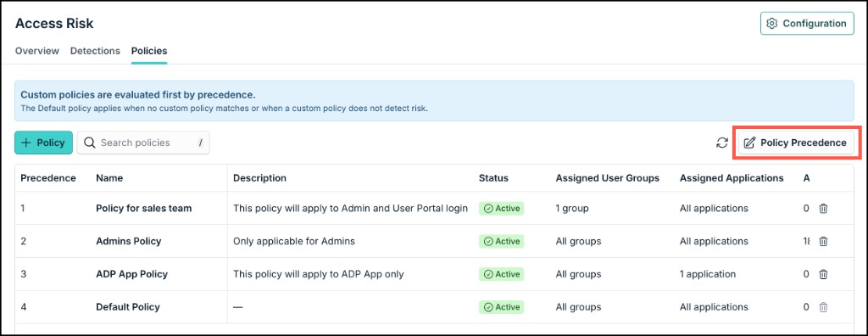868x336 pixels.
Task: Click Default Policy disabled trash icon
Action: pos(823,306)
